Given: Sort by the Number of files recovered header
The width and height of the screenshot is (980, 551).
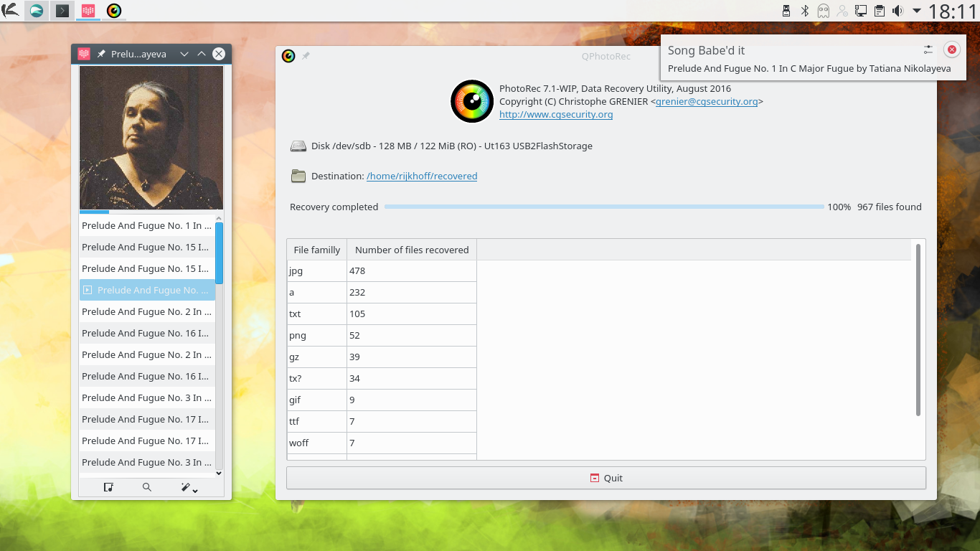Looking at the screenshot, I should pos(412,250).
